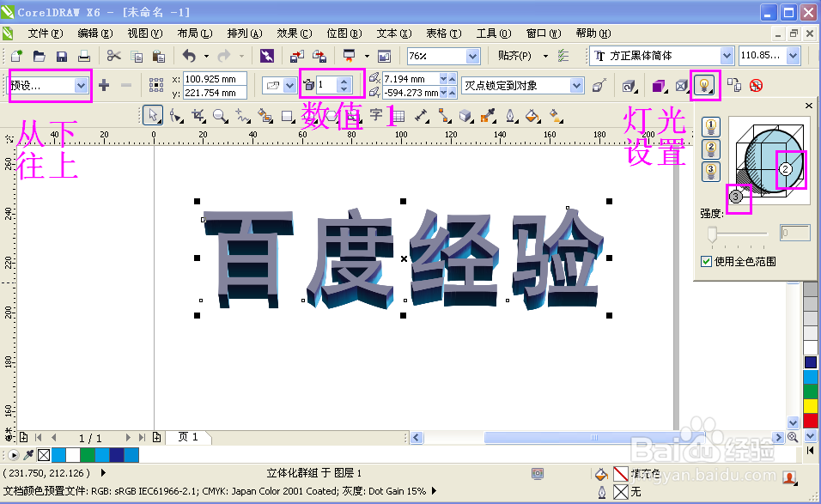Open the 效果 menu
Image resolution: width=821 pixels, height=504 pixels.
pos(295,33)
